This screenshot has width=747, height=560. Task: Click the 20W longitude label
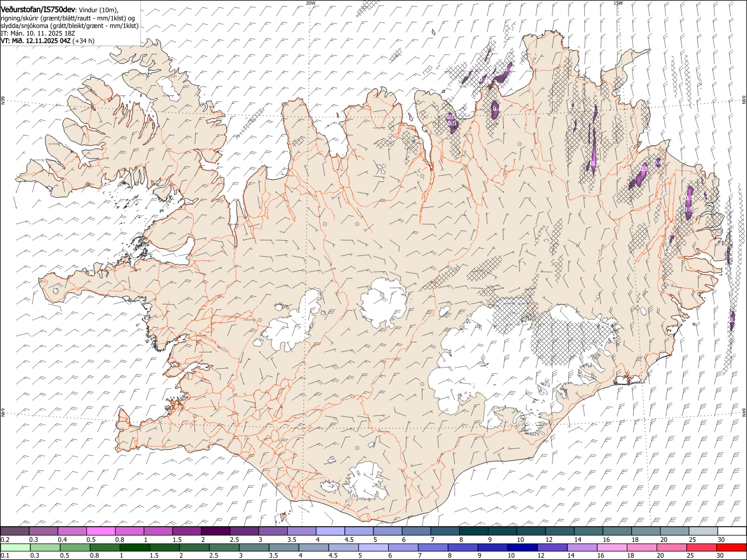point(310,3)
